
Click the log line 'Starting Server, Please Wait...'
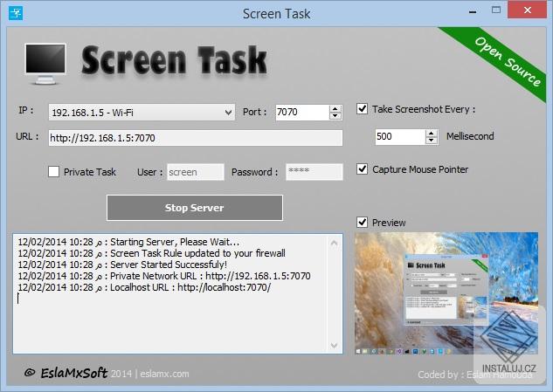point(128,242)
